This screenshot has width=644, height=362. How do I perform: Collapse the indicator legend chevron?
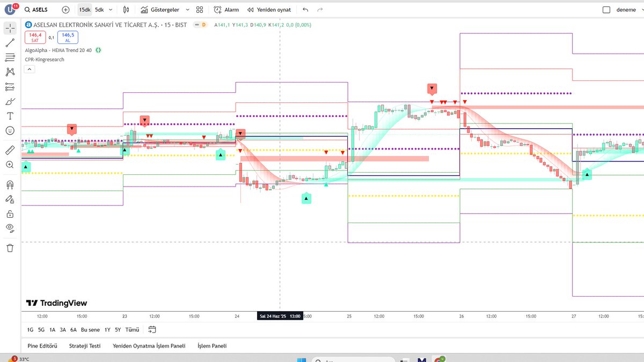[x=30, y=69]
